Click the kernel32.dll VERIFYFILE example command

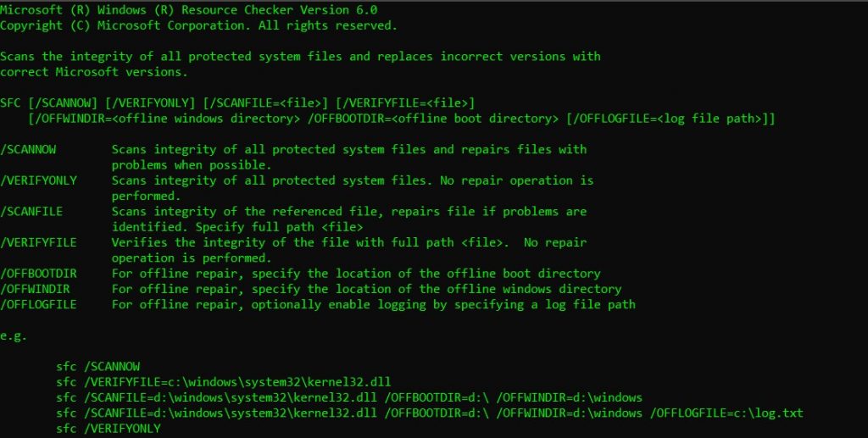click(223, 381)
